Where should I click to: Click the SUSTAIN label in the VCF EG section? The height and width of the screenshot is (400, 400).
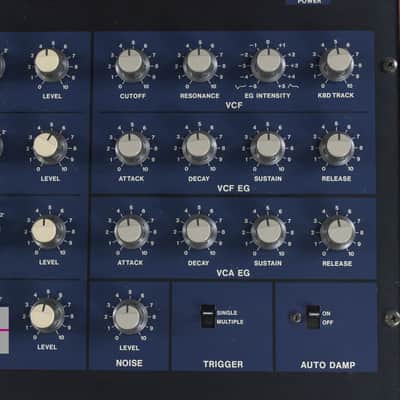[268, 179]
